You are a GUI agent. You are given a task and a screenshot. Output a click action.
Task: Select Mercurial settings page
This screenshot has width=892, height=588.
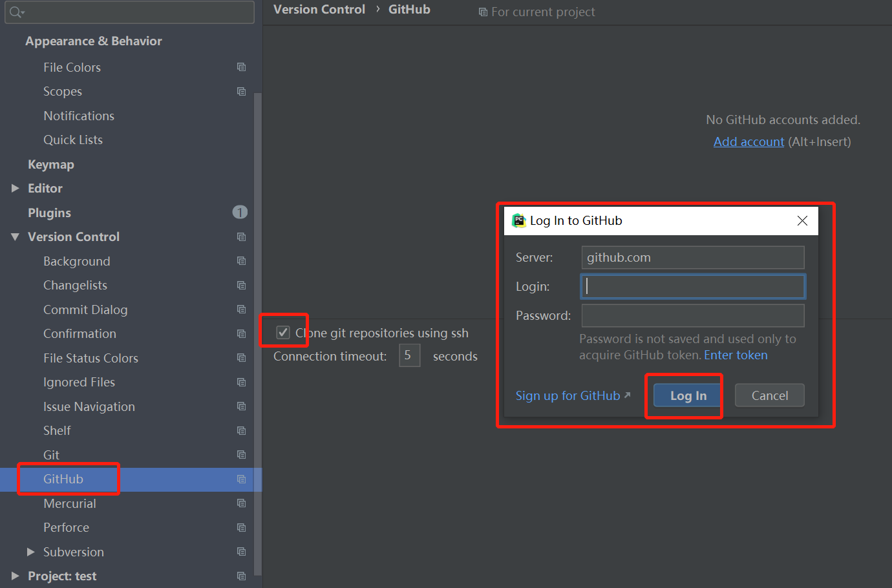coord(70,503)
